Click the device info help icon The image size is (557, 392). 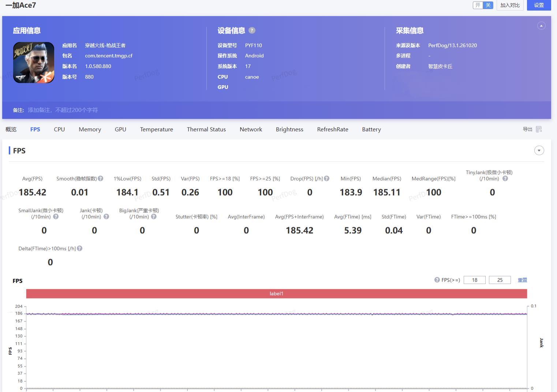click(x=252, y=30)
